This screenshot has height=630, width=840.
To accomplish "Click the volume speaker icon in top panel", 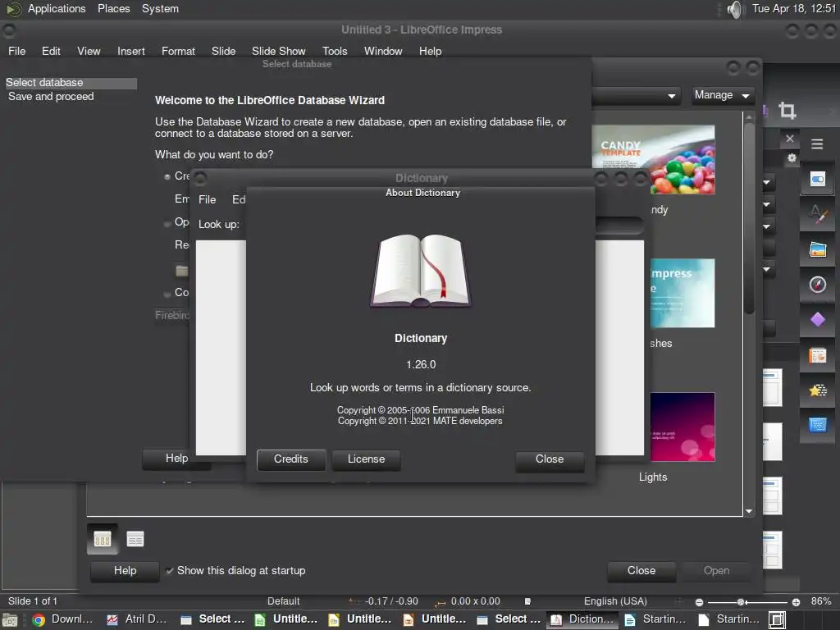I will [736, 9].
